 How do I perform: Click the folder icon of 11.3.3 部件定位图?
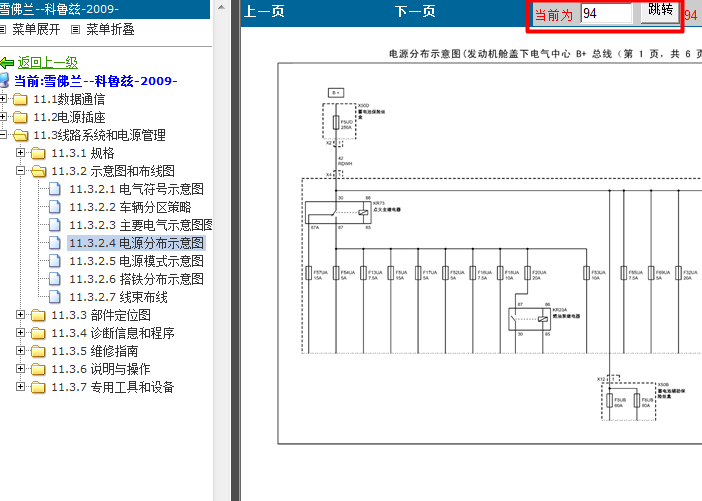38,316
